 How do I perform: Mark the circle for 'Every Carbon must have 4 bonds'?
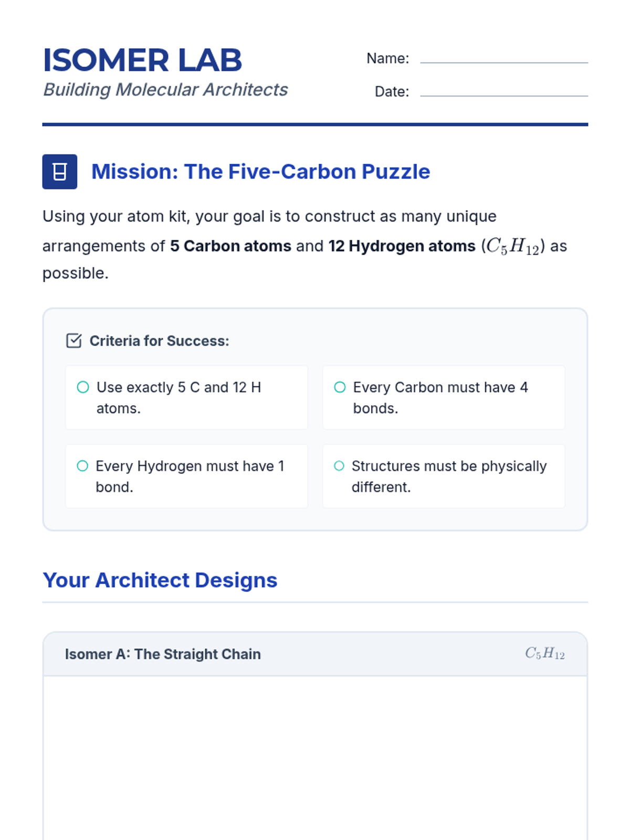340,387
